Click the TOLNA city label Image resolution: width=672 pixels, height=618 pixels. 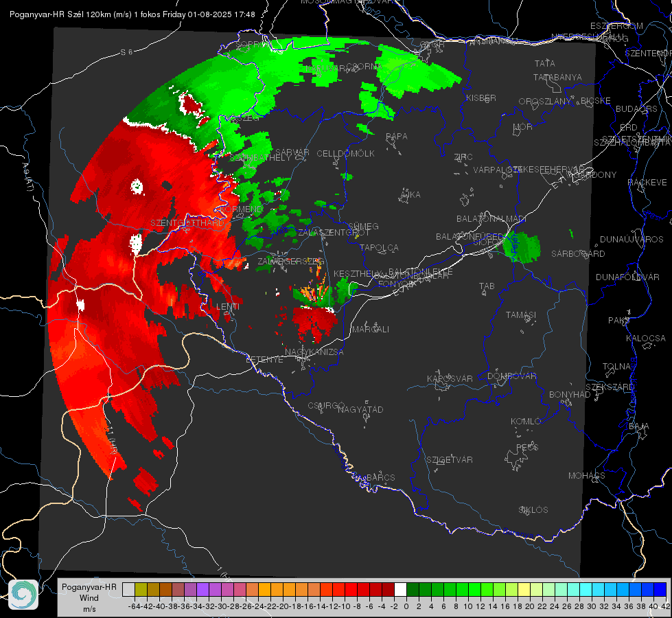(x=616, y=367)
